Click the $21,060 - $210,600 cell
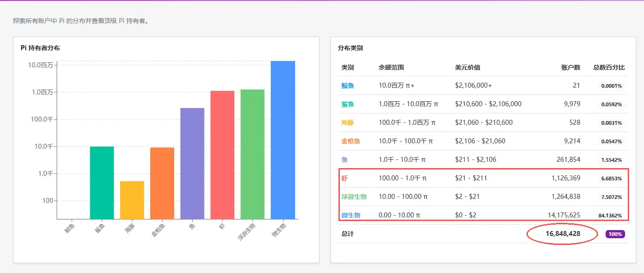The height and width of the screenshot is (273, 644). (x=484, y=122)
